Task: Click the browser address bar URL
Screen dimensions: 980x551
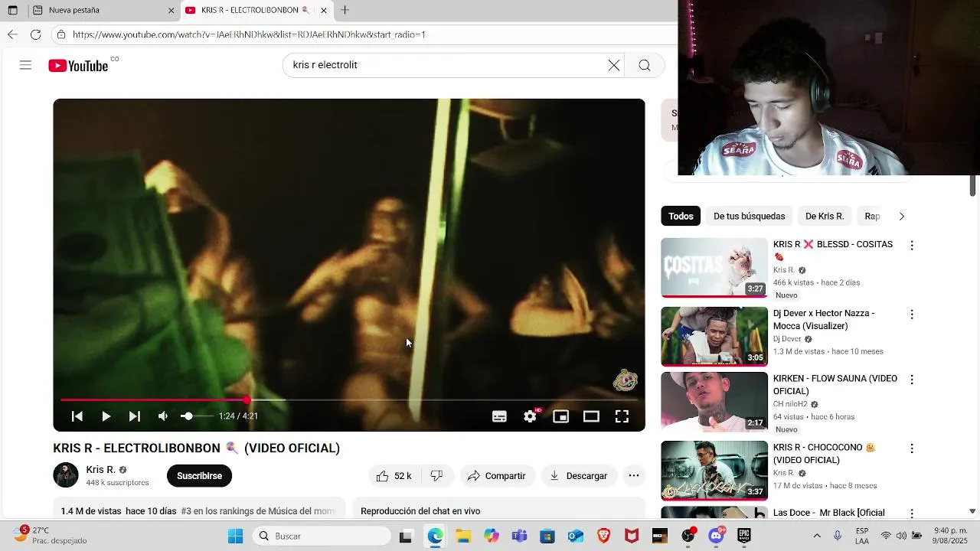Action: (249, 34)
